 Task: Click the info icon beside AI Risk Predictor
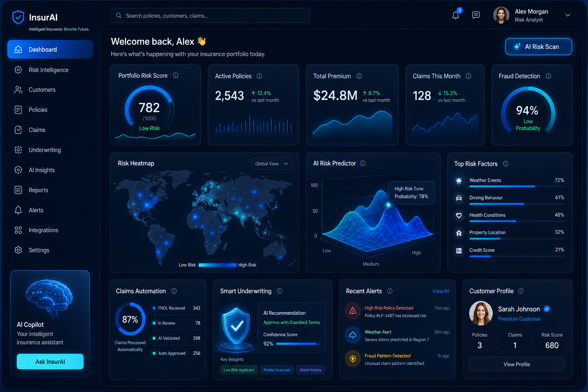coord(363,163)
